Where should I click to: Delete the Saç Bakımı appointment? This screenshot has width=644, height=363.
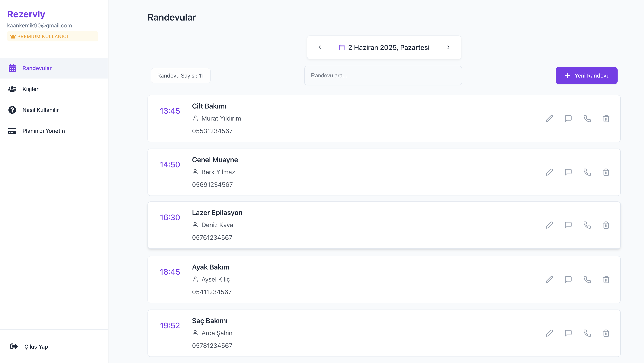pos(606,333)
